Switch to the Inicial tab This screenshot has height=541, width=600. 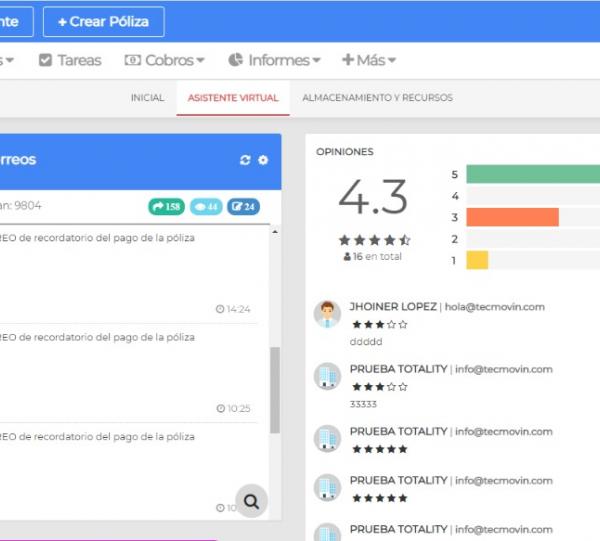[147, 98]
